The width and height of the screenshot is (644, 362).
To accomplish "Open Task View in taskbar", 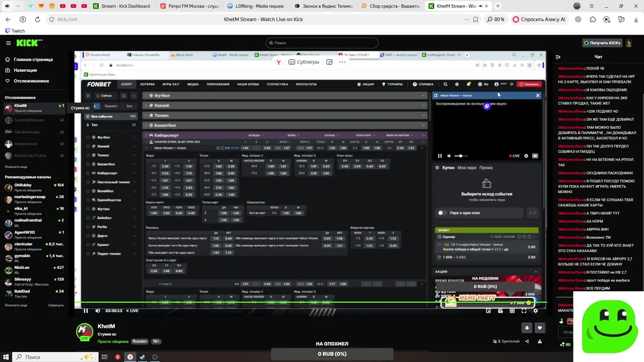I will [105, 357].
